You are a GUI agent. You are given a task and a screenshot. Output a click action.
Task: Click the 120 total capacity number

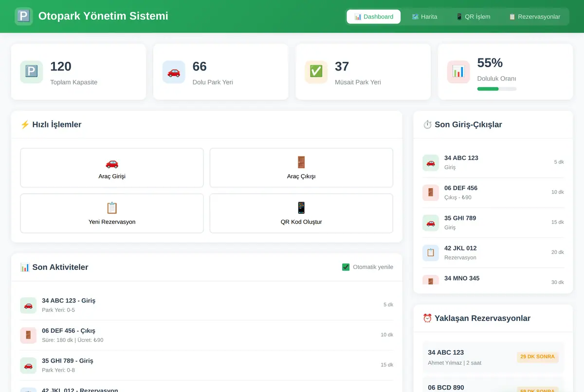pyautogui.click(x=61, y=66)
